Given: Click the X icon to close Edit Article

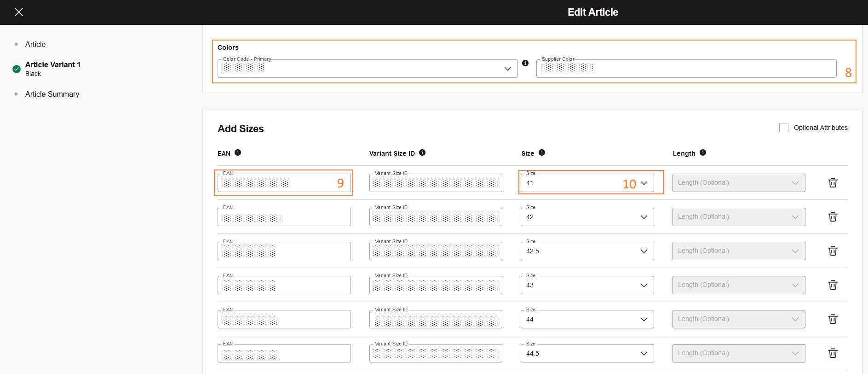Looking at the screenshot, I should pos(19,12).
